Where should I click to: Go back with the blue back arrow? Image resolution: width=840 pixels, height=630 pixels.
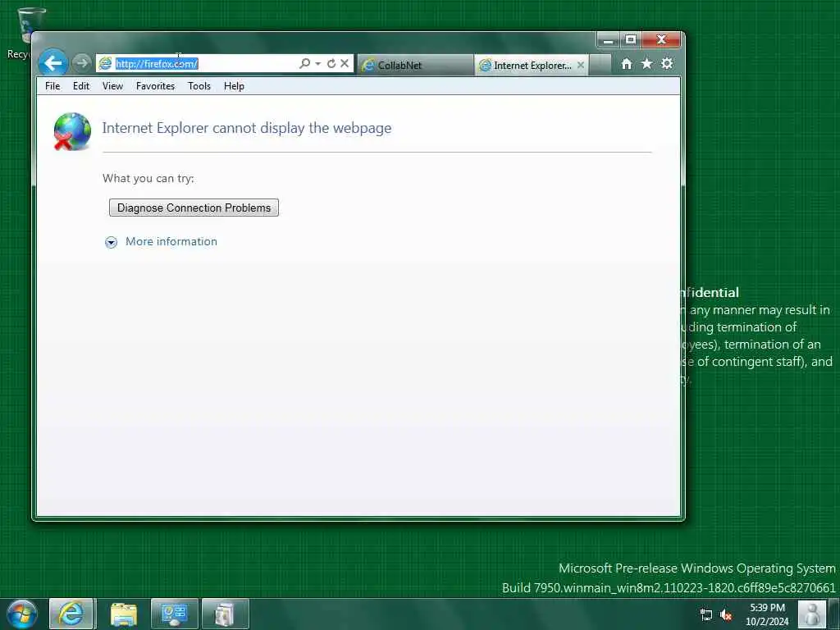click(x=53, y=63)
